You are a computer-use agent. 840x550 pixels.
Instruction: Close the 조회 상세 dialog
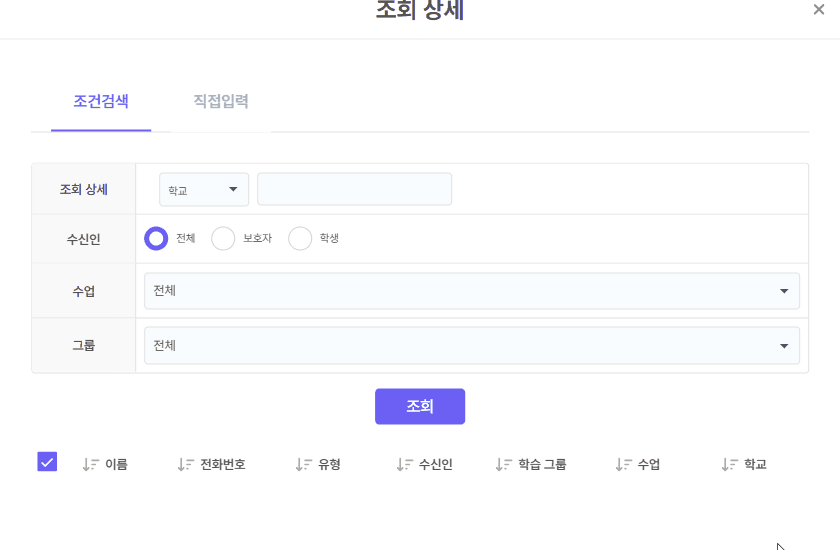819,9
